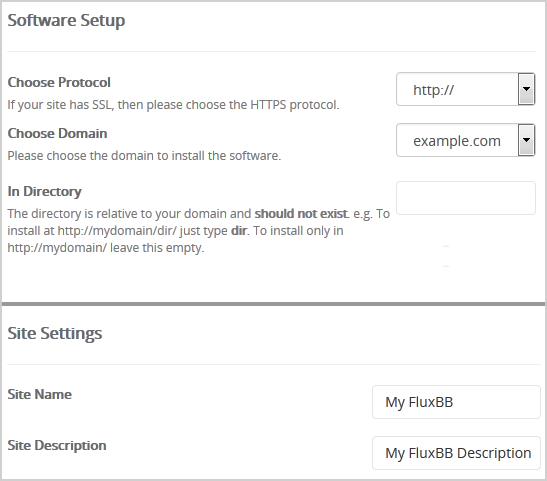The image size is (547, 481).
Task: Click the Site Name label
Action: point(39,394)
